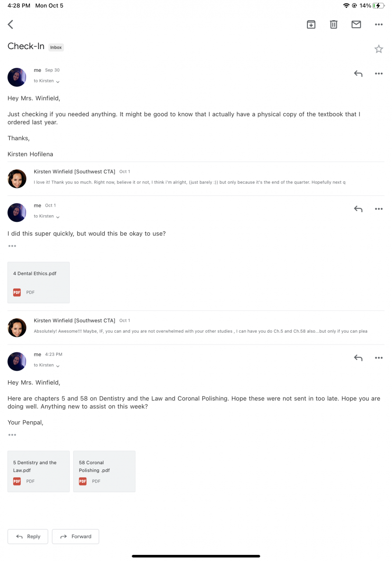
Task: Reply to the 4:23 PM message with arrow icon
Action: coord(358,358)
